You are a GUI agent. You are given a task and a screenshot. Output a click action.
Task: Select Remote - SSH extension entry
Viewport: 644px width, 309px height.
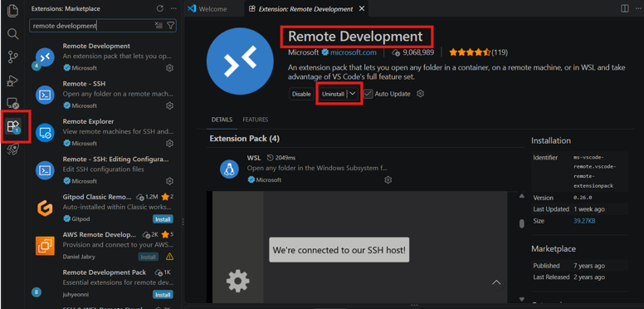tap(104, 95)
